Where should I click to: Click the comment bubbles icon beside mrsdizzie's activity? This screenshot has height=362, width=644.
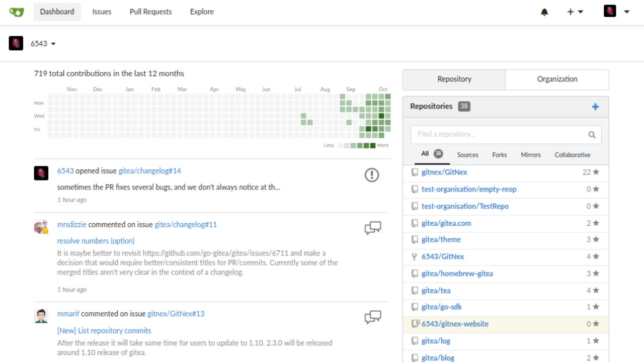click(x=372, y=228)
